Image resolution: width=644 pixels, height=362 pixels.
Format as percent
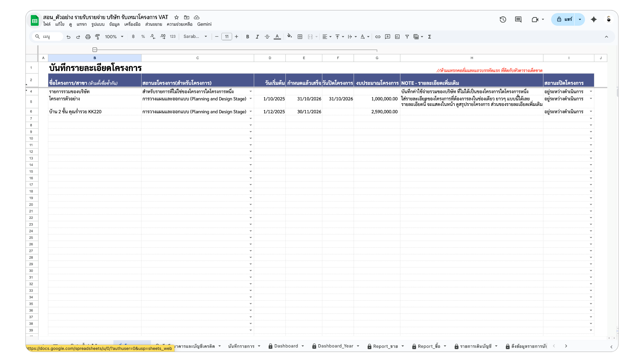point(143,37)
